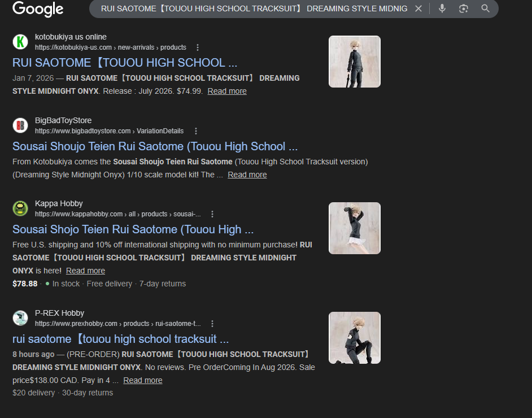Click Read more in the Kotobukiya snippet
Screen dimensions: 532x418
point(227,92)
